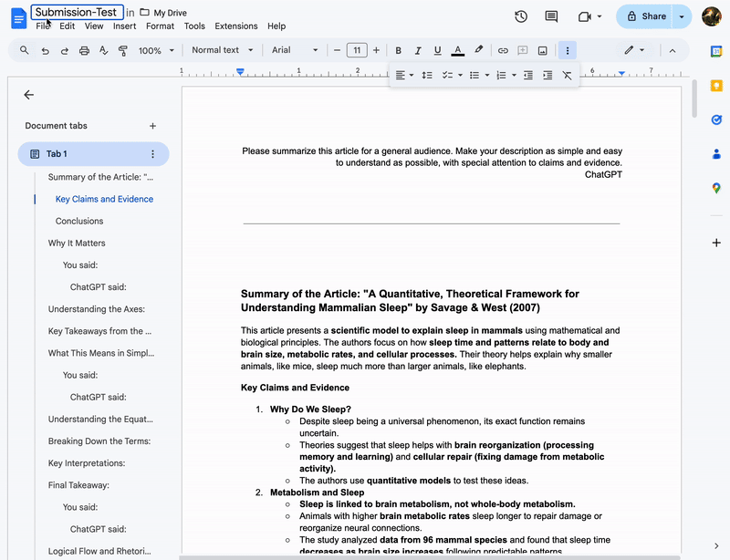The height and width of the screenshot is (560, 730).
Task: Open the 100% zoom dropdown
Action: point(156,50)
